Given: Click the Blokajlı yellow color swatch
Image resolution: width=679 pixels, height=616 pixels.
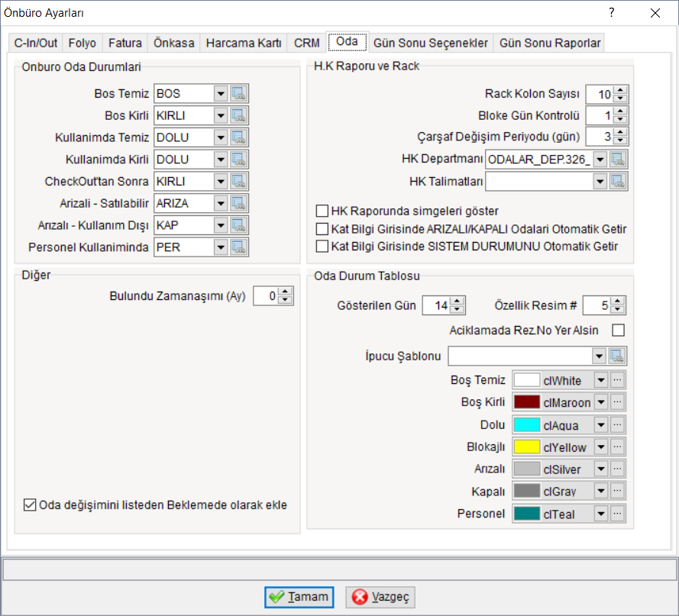Looking at the screenshot, I should pyautogui.click(x=527, y=447).
